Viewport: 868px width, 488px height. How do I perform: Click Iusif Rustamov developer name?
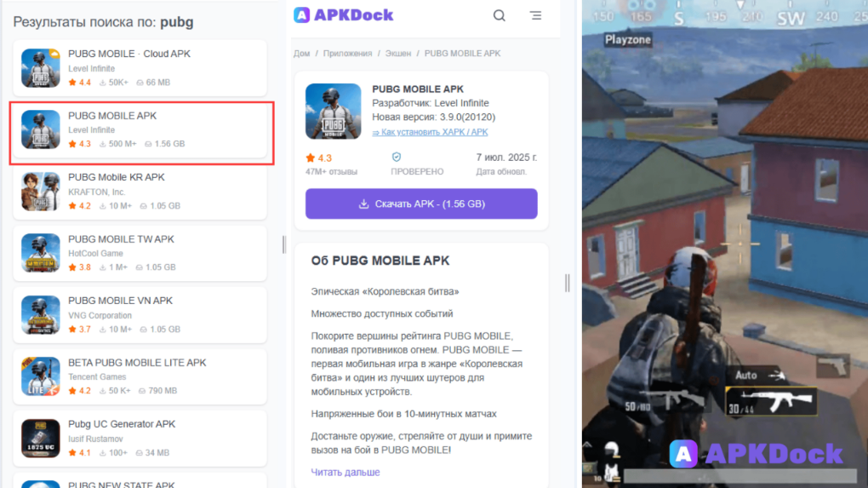coord(96,439)
